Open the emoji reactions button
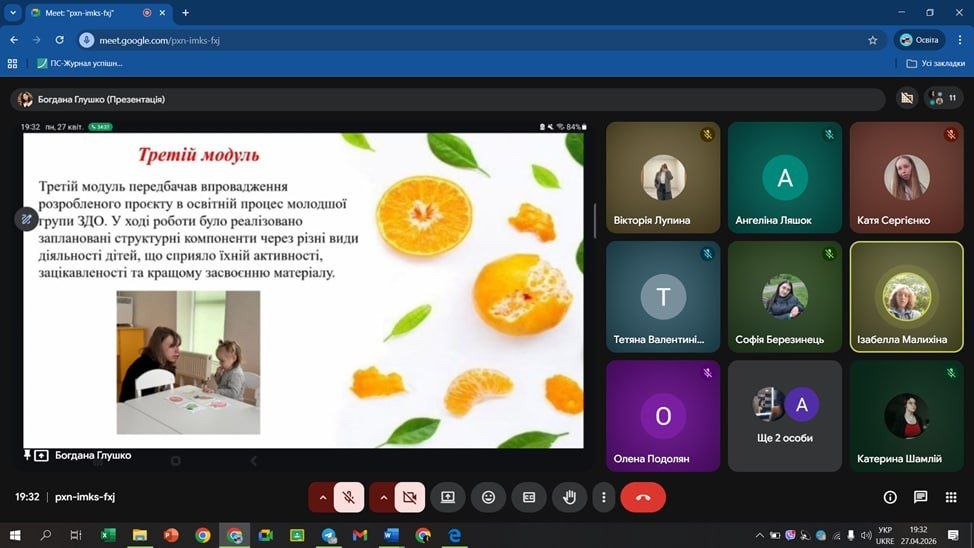 (x=488, y=497)
